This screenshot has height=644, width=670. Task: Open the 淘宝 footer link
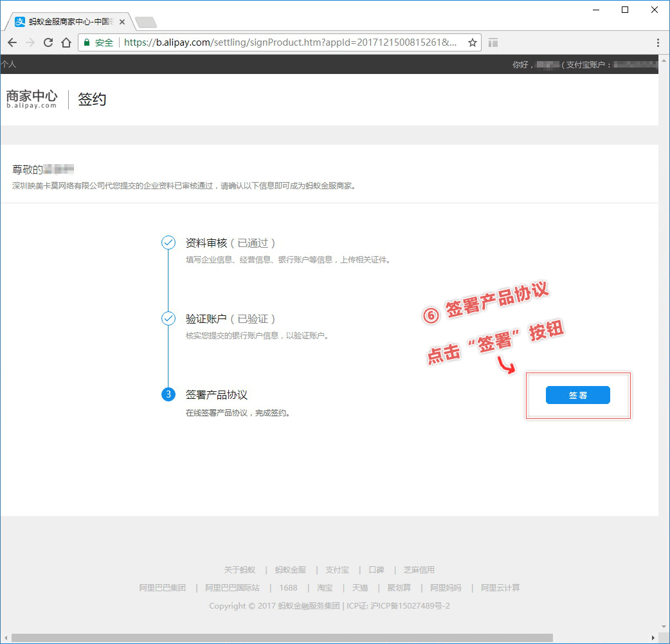click(x=325, y=587)
